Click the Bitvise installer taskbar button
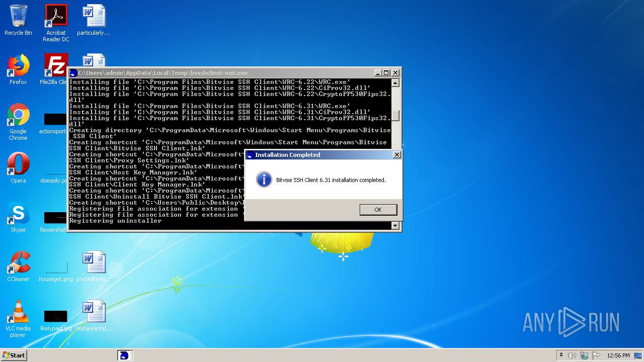This screenshot has height=362, width=644. point(124,355)
